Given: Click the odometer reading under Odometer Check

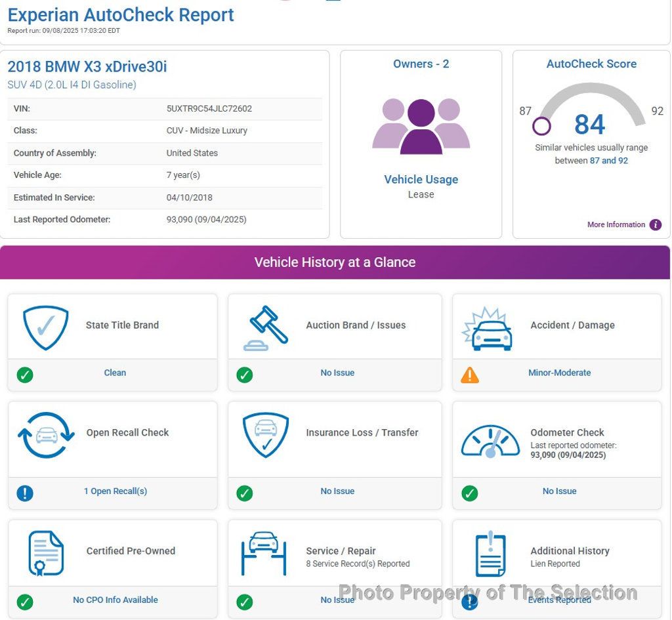Looking at the screenshot, I should tap(568, 455).
